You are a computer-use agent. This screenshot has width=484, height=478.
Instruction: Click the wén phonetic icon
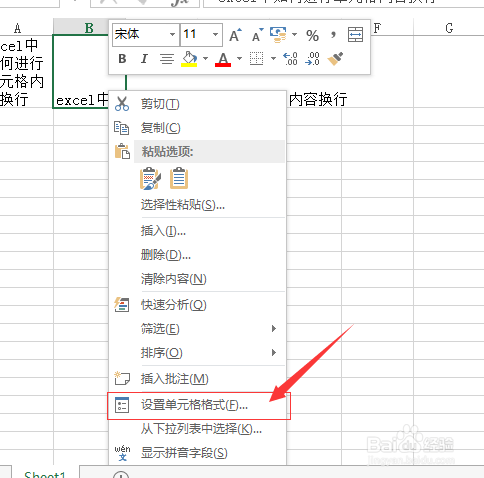[x=122, y=453]
